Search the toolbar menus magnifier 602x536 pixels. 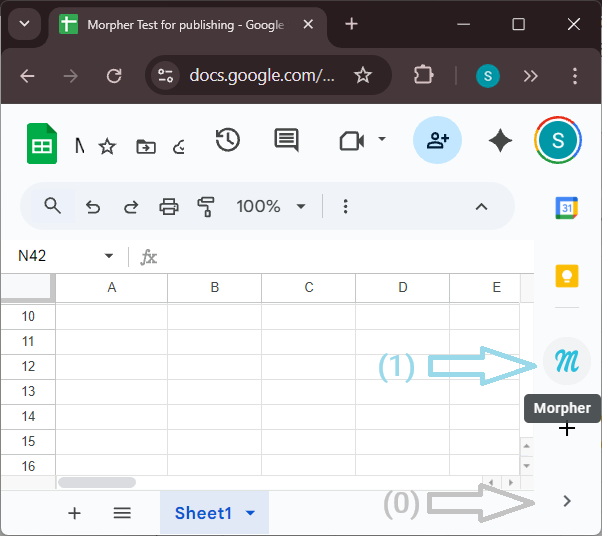point(54,206)
